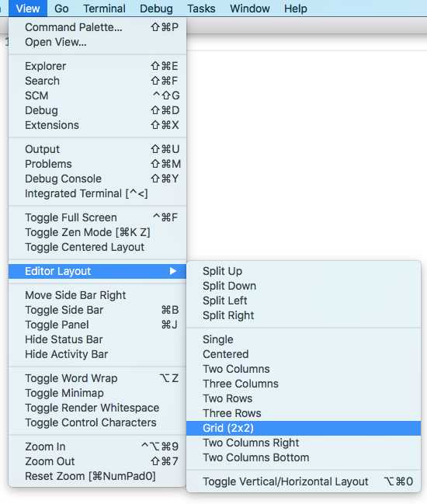Image resolution: width=427 pixels, height=504 pixels.
Task: Choose Split Right layout
Action: coord(304,315)
